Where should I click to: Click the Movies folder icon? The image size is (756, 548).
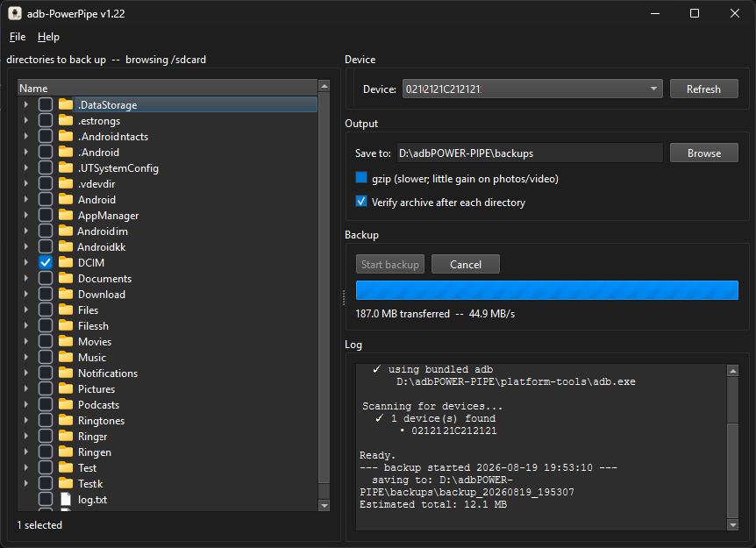66,341
